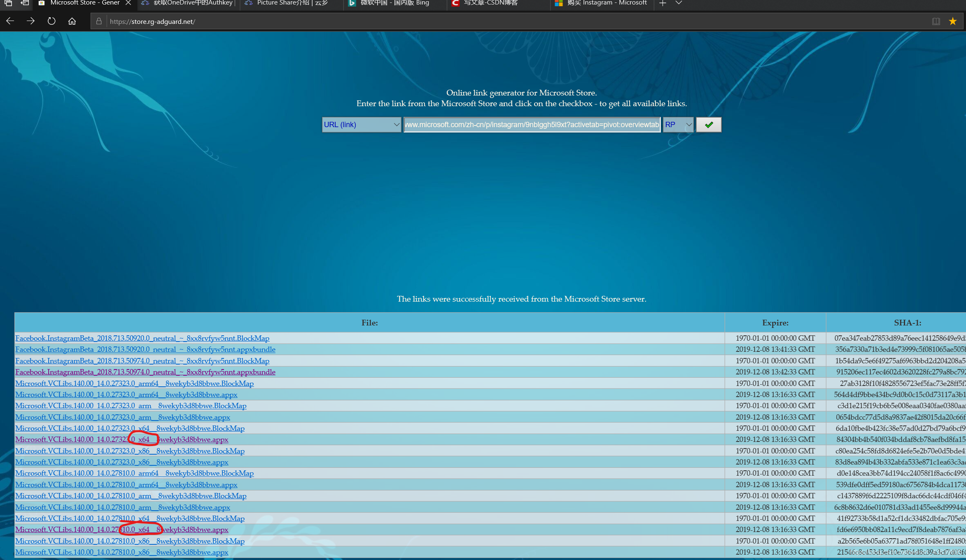The height and width of the screenshot is (560, 966).
Task: Close the Microsoft Store Generator tab
Action: pos(128,3)
